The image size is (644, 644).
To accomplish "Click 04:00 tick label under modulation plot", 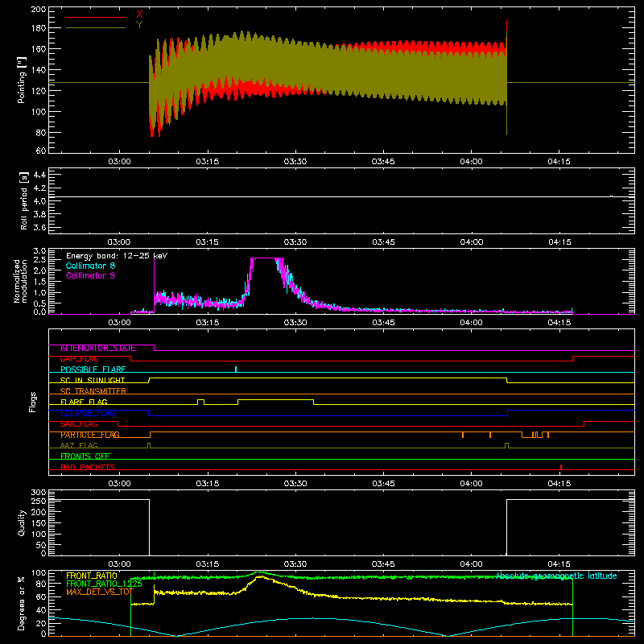I will point(471,323).
